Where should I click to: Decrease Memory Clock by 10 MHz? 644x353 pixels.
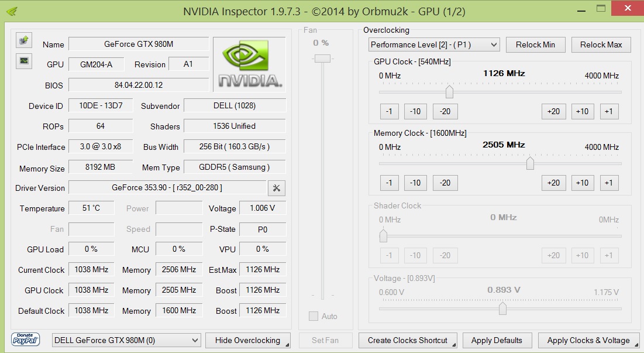(x=415, y=183)
